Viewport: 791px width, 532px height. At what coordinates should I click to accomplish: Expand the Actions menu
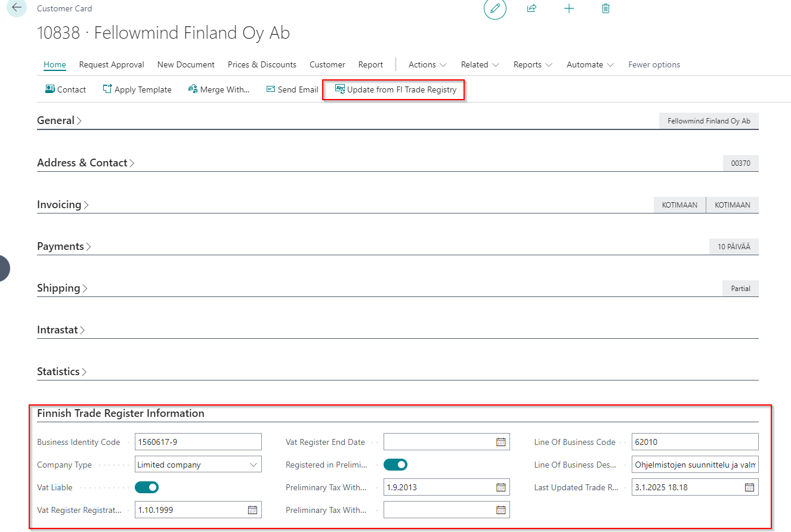[x=427, y=64]
